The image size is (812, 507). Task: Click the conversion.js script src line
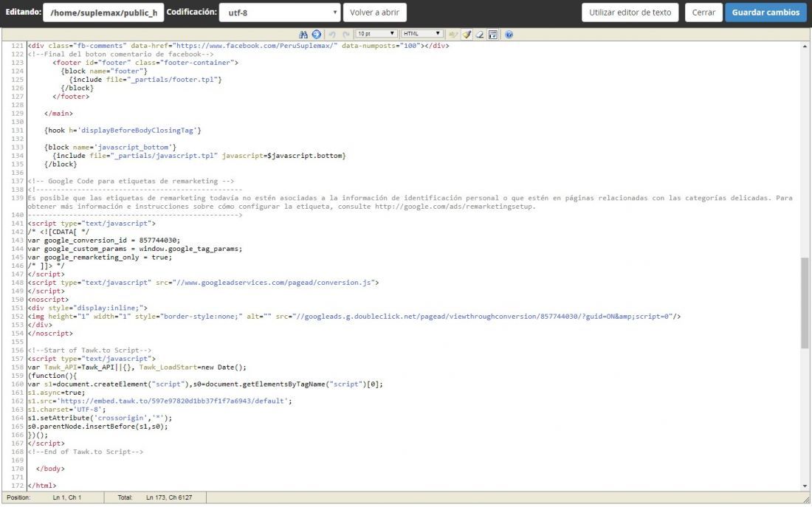204,283
